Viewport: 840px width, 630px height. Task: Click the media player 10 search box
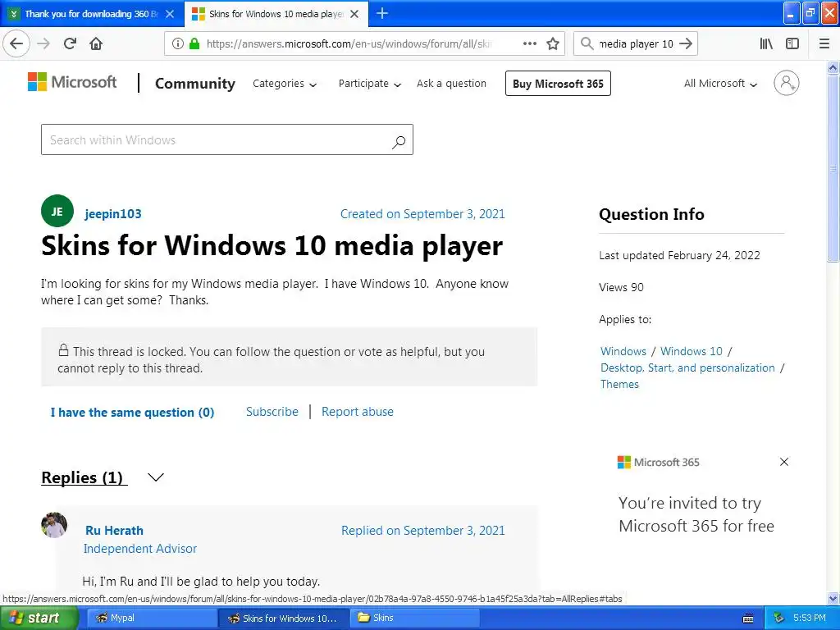[x=636, y=44]
